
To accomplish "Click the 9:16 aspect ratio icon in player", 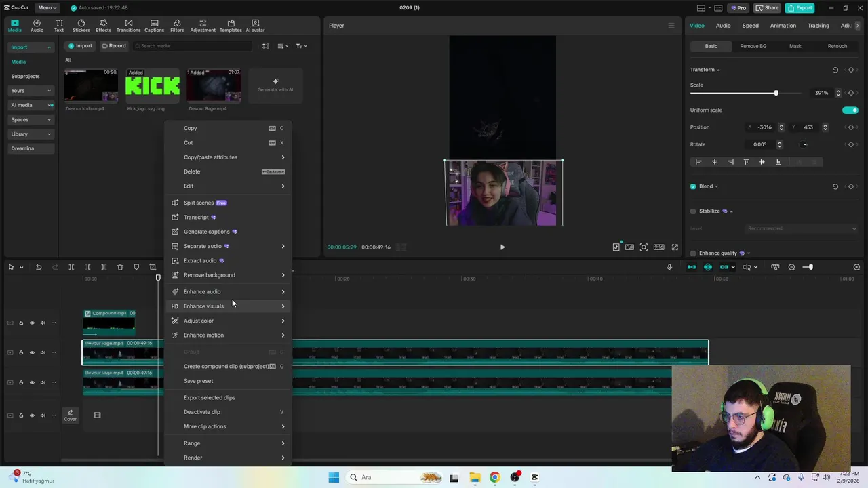I will pyautogui.click(x=658, y=247).
